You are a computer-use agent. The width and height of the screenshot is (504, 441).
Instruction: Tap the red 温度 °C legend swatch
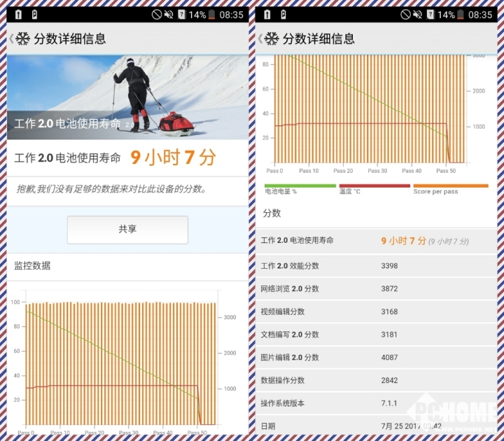pyautogui.click(x=374, y=185)
